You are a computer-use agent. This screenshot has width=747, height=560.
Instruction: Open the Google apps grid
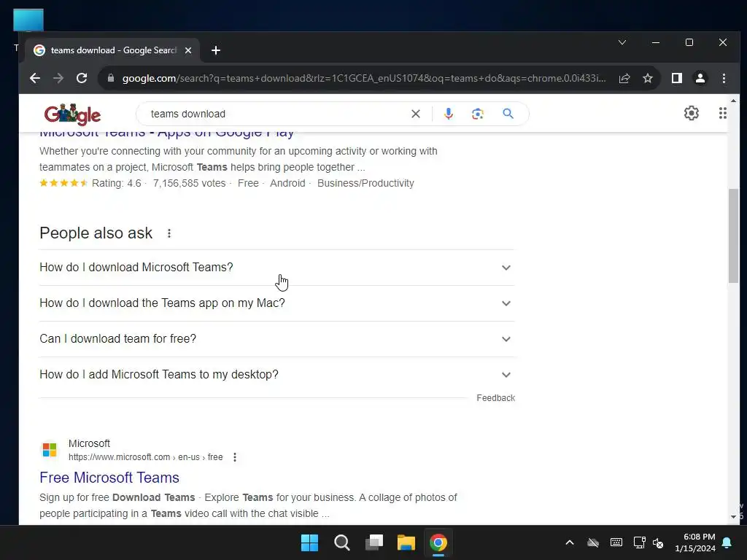(x=722, y=113)
